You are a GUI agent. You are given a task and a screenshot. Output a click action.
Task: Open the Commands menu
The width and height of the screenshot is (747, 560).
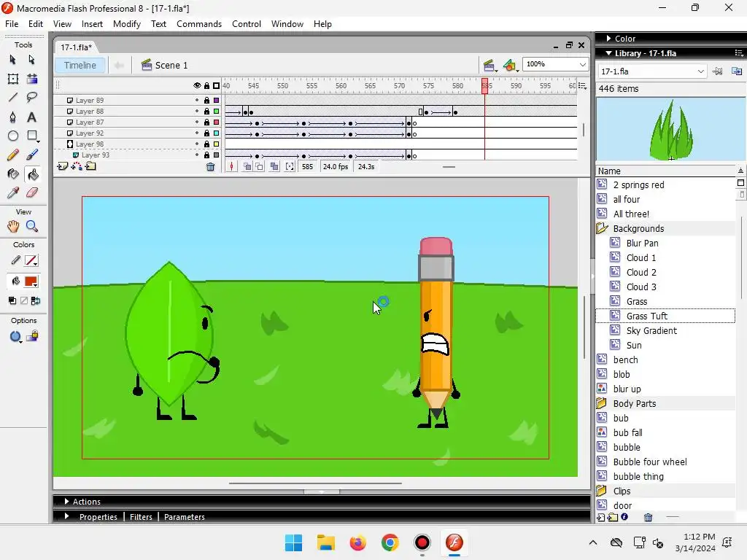tap(199, 24)
